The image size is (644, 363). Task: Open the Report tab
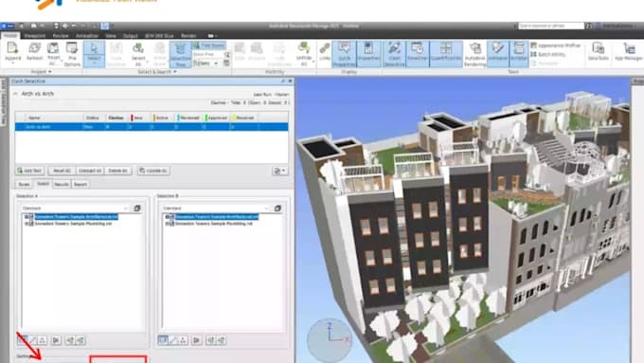pos(80,184)
